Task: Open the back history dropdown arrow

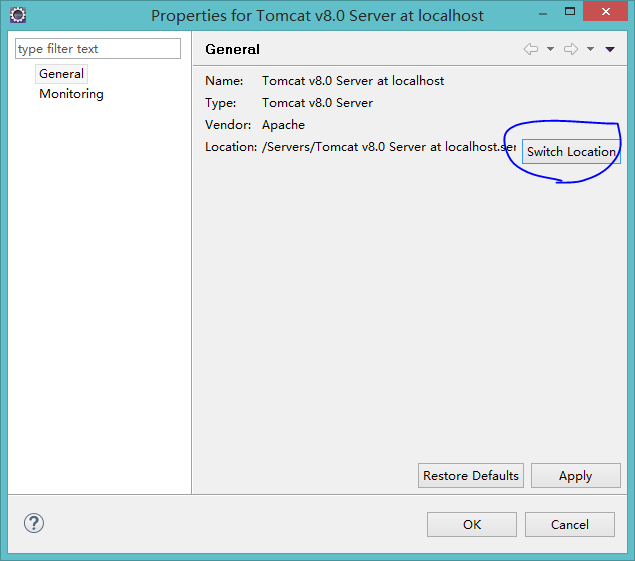Action: tap(550, 49)
